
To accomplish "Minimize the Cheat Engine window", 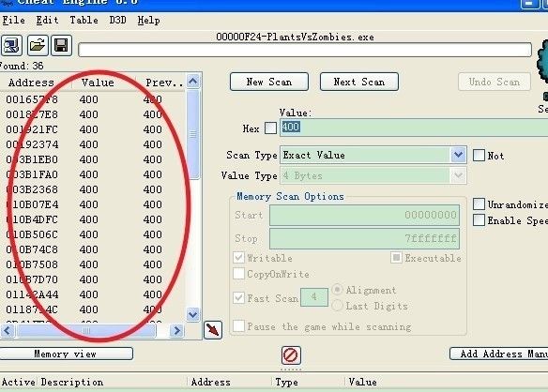I will click(529, 4).
